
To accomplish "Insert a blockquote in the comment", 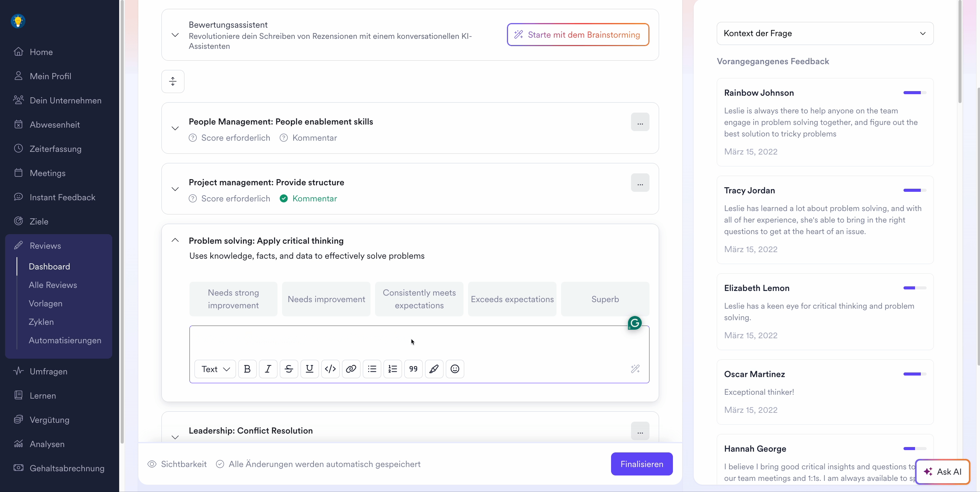I will tap(413, 369).
